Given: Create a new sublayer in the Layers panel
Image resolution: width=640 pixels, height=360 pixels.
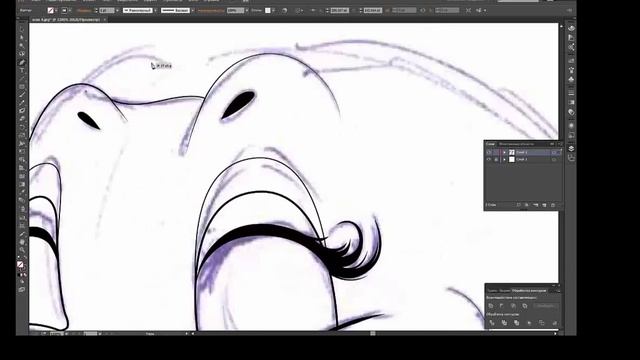Looking at the screenshot, I should point(536,205).
